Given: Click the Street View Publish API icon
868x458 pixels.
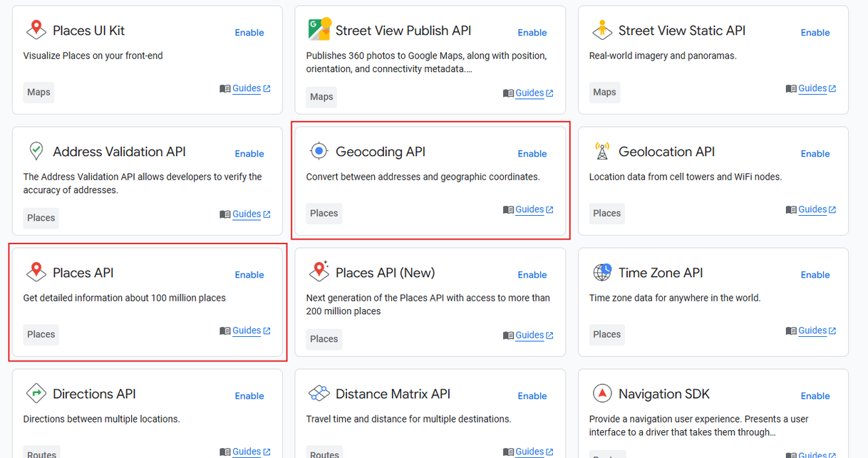Looking at the screenshot, I should coord(319,29).
